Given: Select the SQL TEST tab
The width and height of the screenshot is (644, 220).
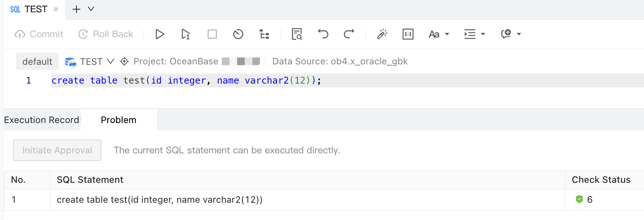Looking at the screenshot, I should click(34, 9).
